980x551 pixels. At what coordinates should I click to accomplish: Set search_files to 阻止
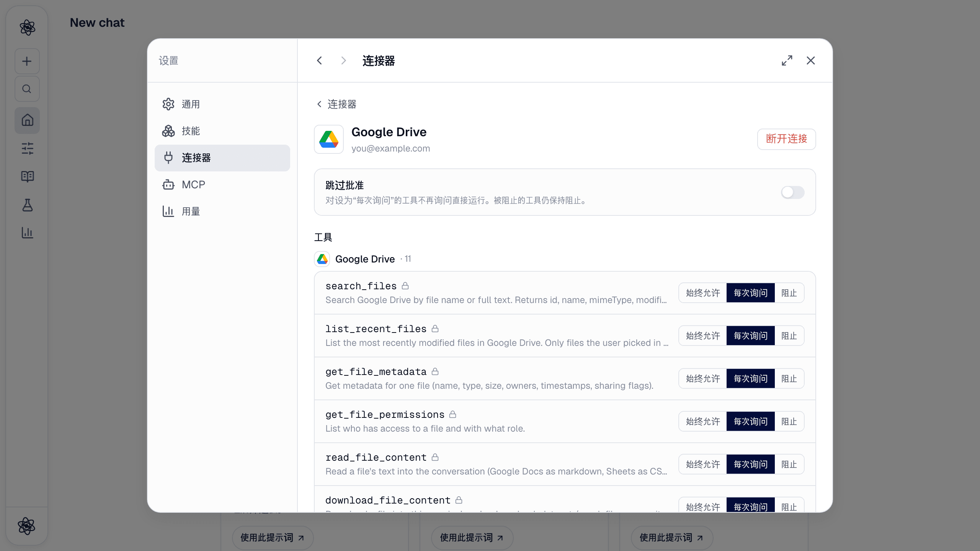(x=789, y=293)
